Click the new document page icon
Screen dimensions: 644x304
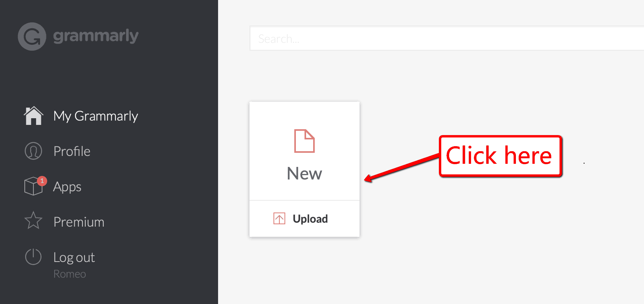[x=305, y=141]
